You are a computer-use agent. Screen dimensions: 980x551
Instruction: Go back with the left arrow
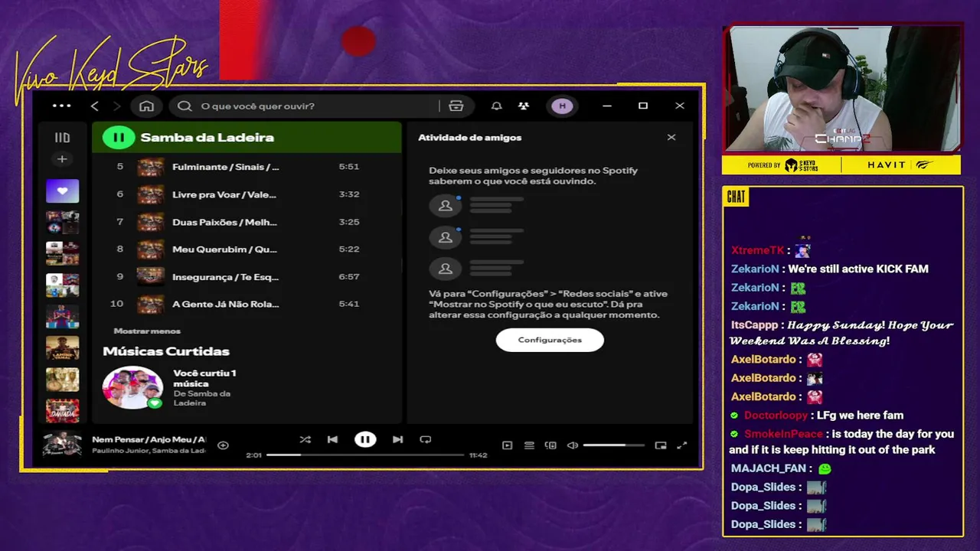[95, 106]
